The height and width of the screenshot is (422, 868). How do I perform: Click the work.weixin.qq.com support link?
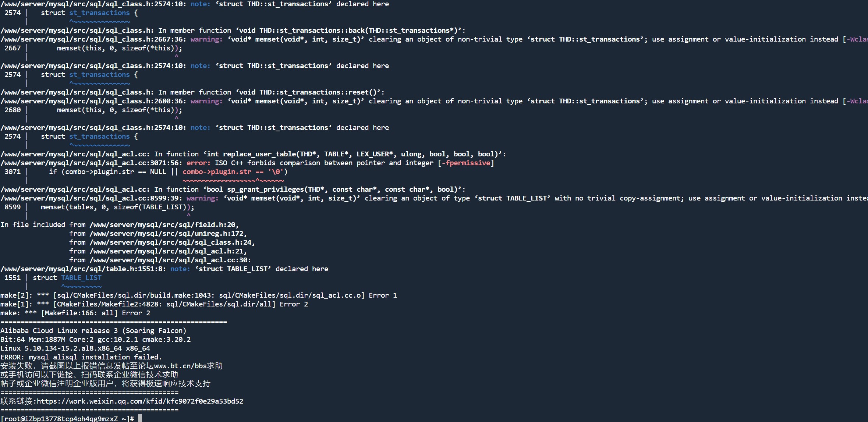coord(140,401)
